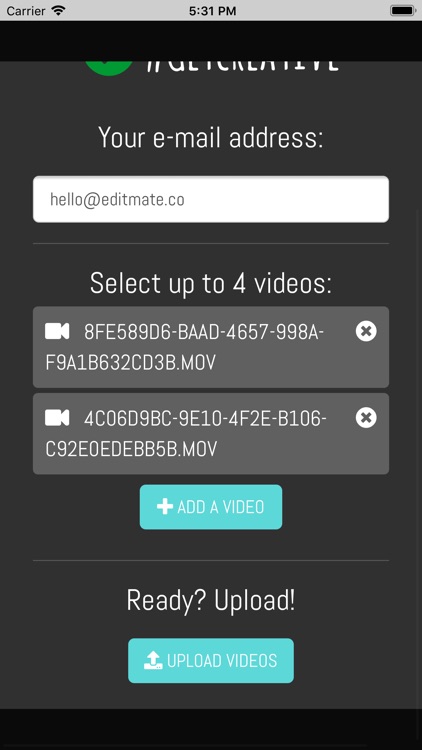Tap the #GETCREATIVE header text
422x750 pixels.
[243, 67]
